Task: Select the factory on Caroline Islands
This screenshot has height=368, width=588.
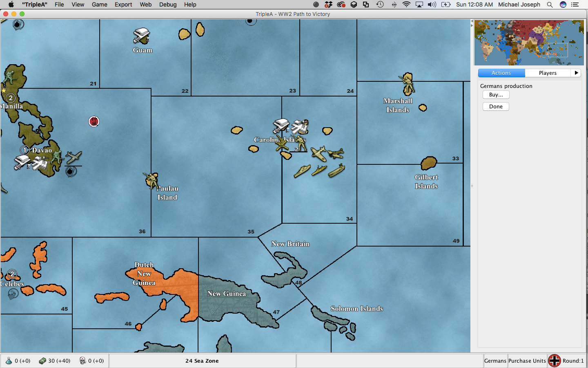Action: pyautogui.click(x=281, y=126)
